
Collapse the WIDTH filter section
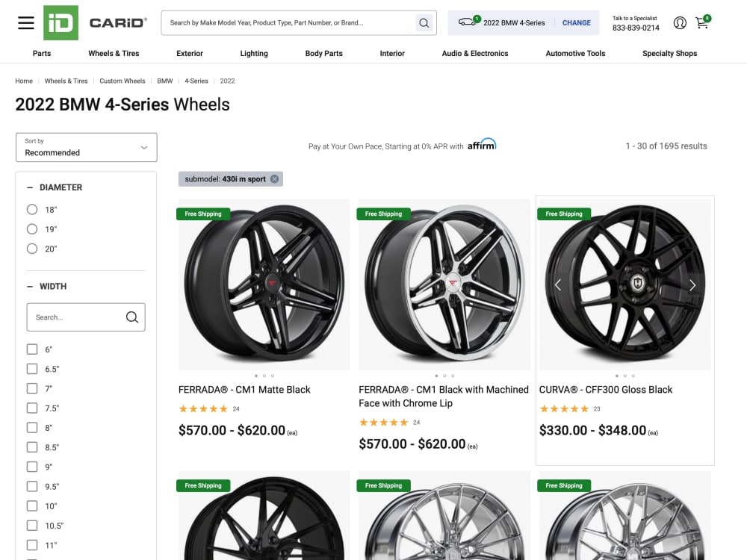(30, 287)
